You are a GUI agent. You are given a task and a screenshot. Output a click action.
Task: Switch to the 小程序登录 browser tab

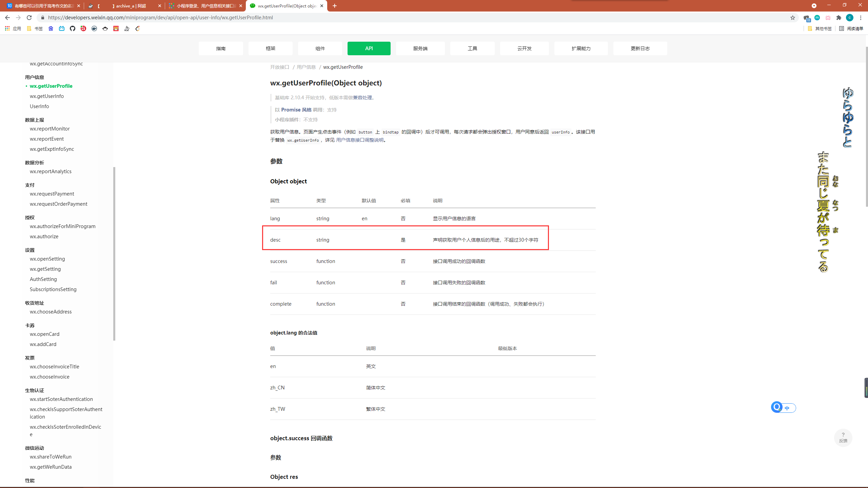(205, 6)
